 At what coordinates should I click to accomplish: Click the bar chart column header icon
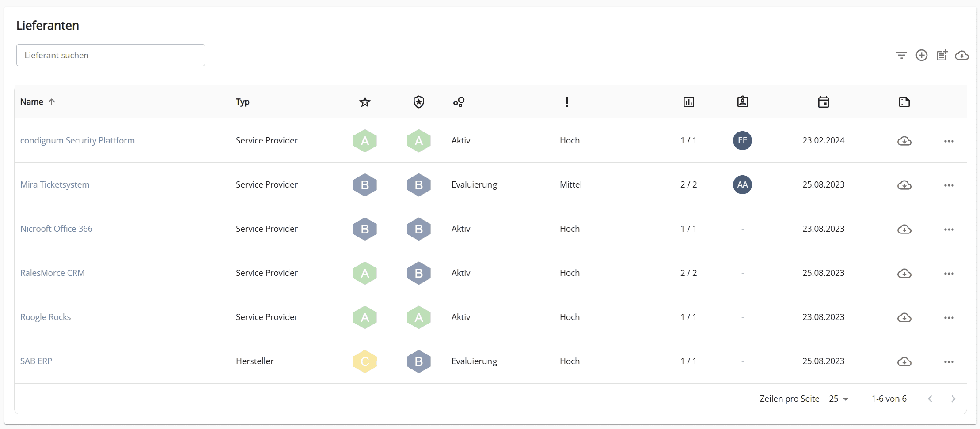[689, 102]
